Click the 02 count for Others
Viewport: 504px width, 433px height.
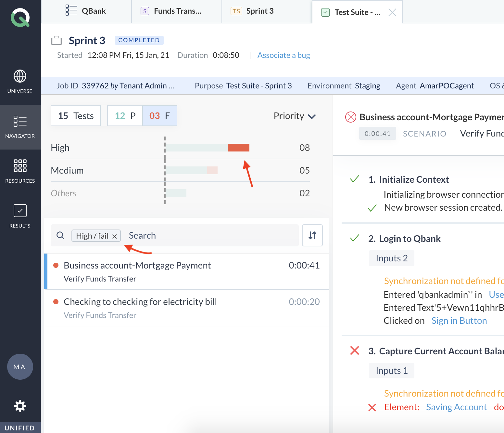click(x=305, y=193)
